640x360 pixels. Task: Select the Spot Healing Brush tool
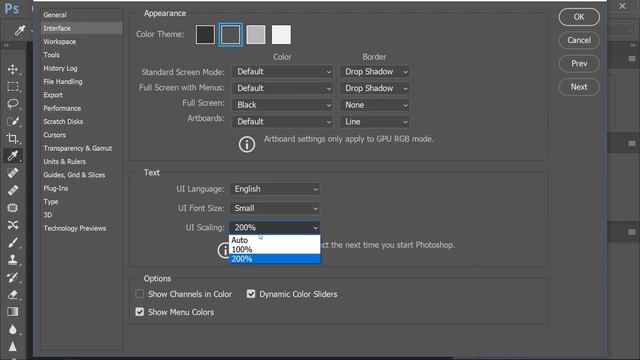13,173
